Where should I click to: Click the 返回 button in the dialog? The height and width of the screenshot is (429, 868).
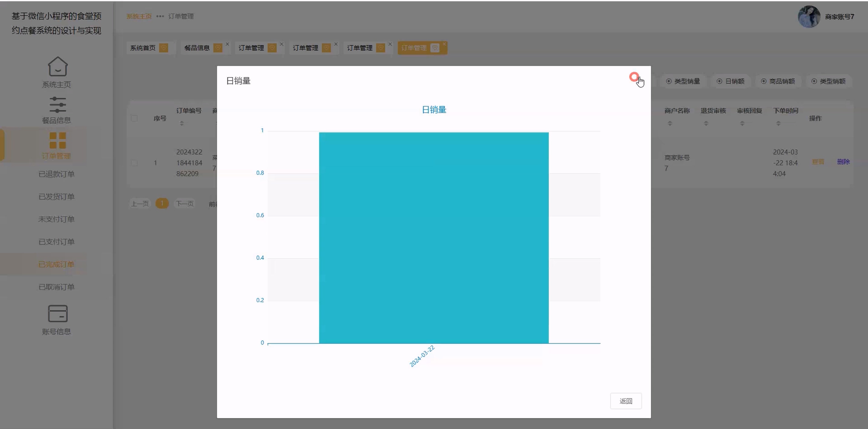pos(626,401)
